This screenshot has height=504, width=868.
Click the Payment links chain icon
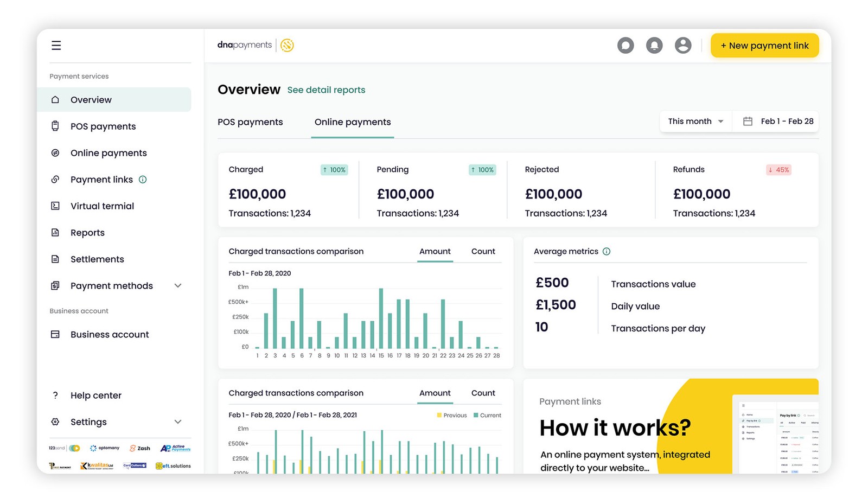click(55, 180)
